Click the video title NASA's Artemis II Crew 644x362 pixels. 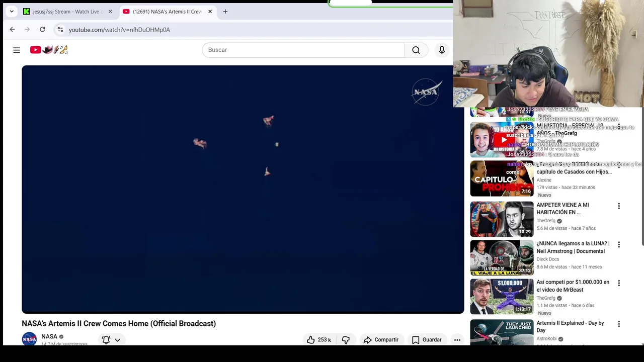pos(119,323)
